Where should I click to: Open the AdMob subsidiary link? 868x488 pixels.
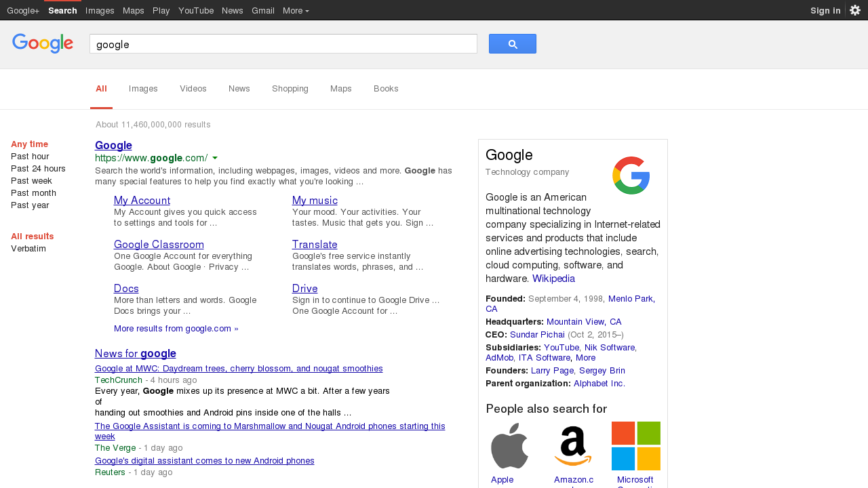coord(500,358)
